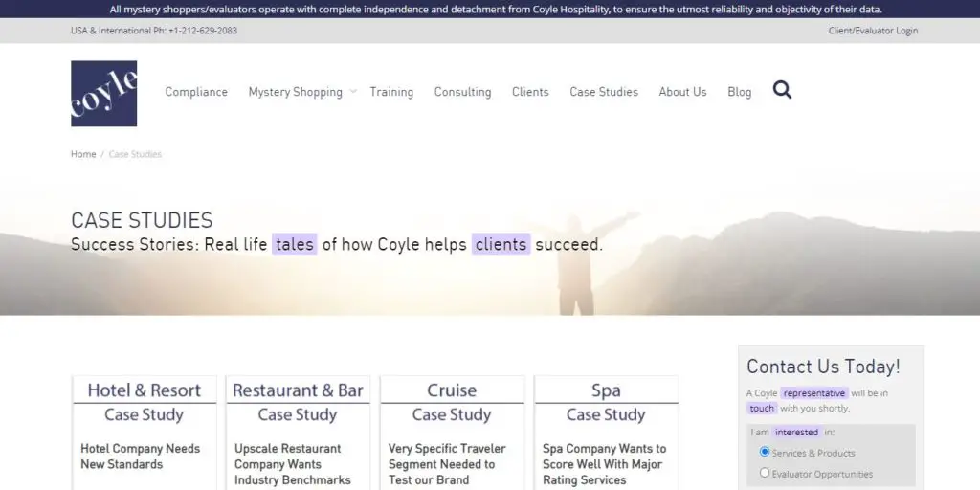
Task: Click the highlighted word 'interested'
Action: pyautogui.click(x=797, y=432)
